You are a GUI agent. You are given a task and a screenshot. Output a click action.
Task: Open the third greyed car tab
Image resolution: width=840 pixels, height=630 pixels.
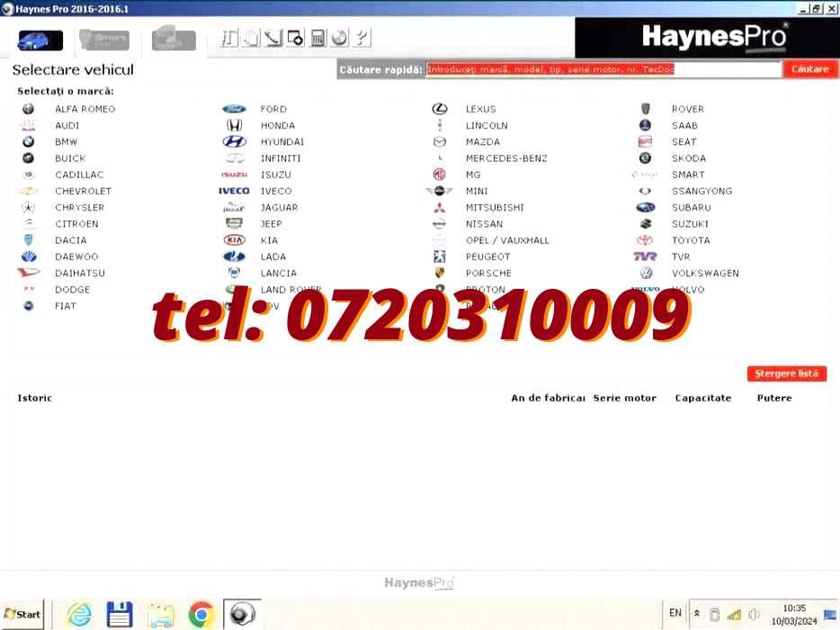coord(174,40)
